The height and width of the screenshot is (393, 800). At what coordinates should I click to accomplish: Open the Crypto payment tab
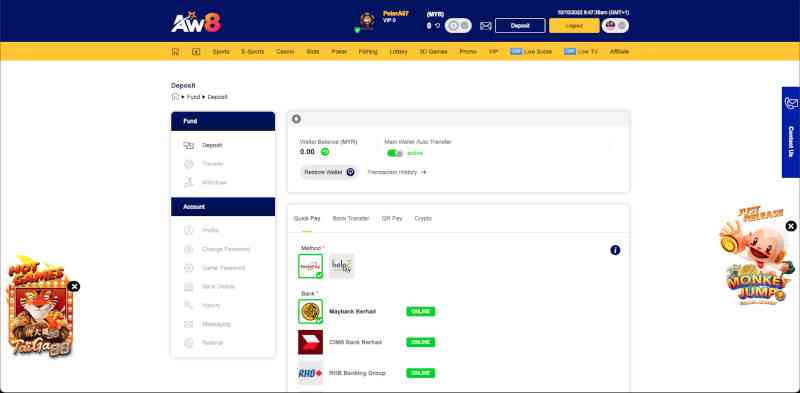click(x=423, y=218)
